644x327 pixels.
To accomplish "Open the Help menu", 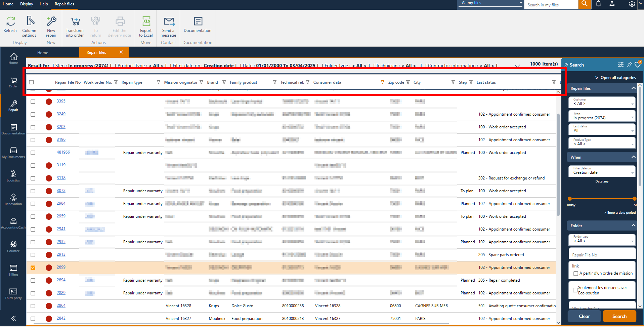I will (x=44, y=4).
